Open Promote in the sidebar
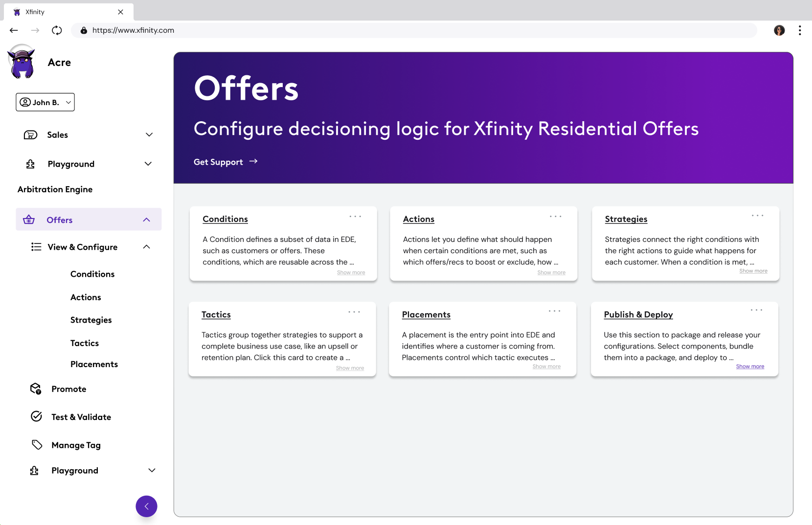812x525 pixels. pyautogui.click(x=69, y=389)
